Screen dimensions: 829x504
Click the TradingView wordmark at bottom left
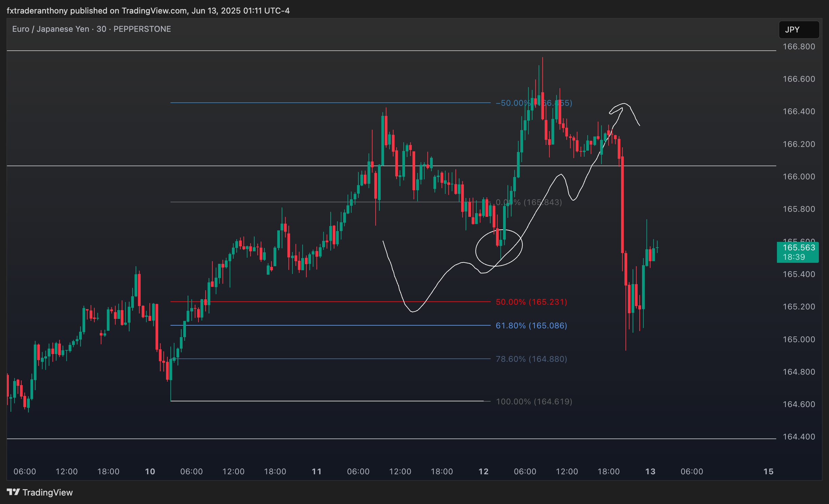coord(48,493)
